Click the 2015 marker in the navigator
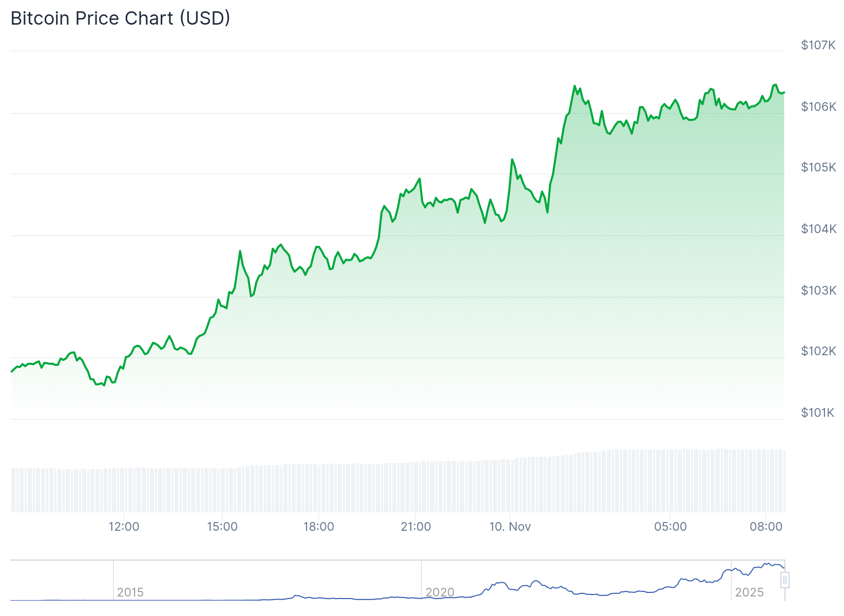Viewport: 844px width, 616px height. [x=130, y=592]
